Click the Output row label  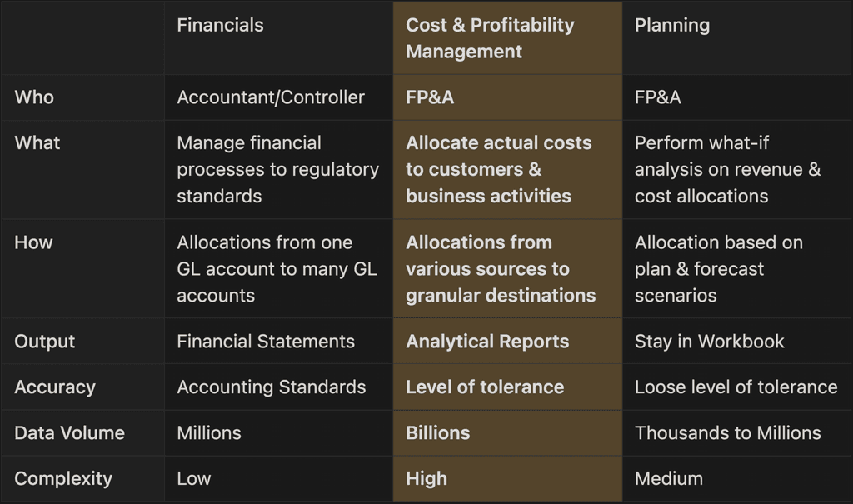click(45, 342)
